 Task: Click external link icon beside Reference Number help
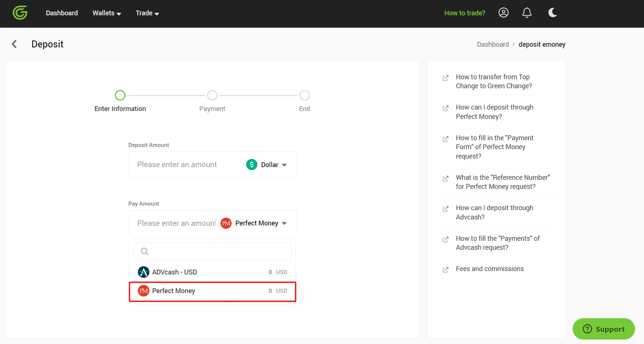[x=446, y=179]
